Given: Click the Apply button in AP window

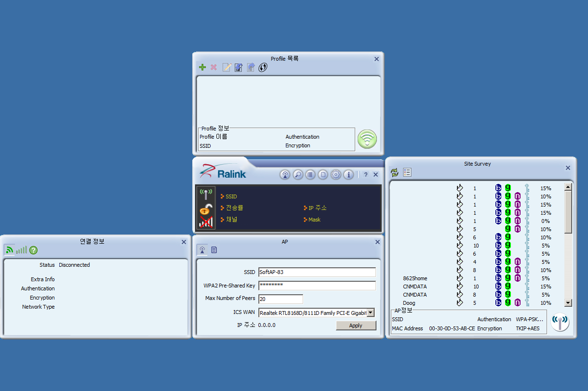Looking at the screenshot, I should click(x=356, y=326).
